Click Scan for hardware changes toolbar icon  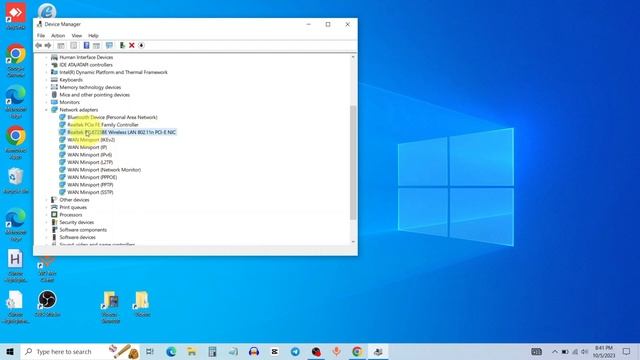point(109,45)
